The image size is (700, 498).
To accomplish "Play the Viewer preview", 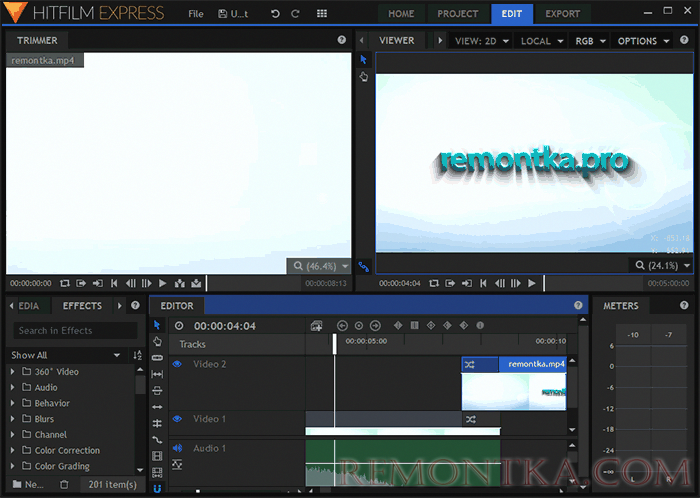I will point(531,283).
